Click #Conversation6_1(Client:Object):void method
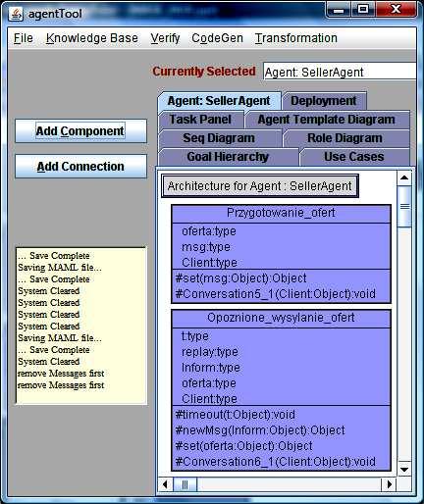The image size is (424, 504). [276, 462]
